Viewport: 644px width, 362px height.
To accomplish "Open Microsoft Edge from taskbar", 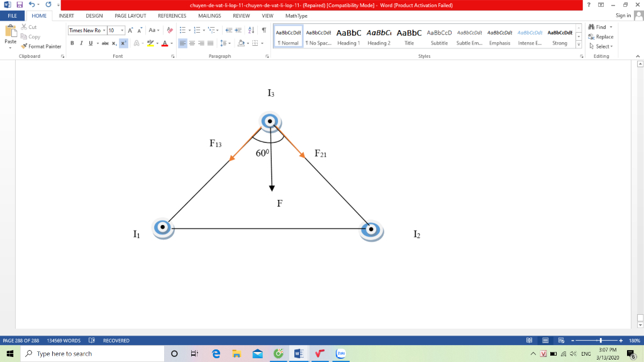I will click(x=216, y=353).
